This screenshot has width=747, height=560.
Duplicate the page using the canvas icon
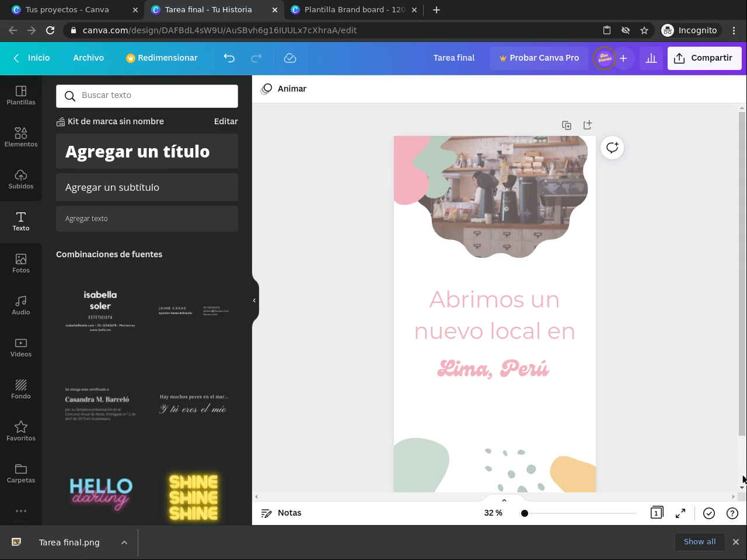coord(567,125)
